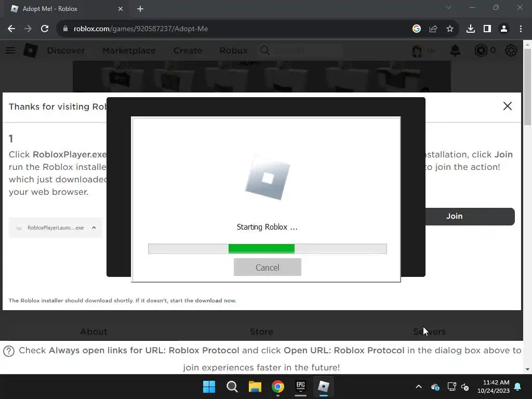Screen dimensions: 532x399
Task: Click the Robux balance icon
Action: point(481,50)
